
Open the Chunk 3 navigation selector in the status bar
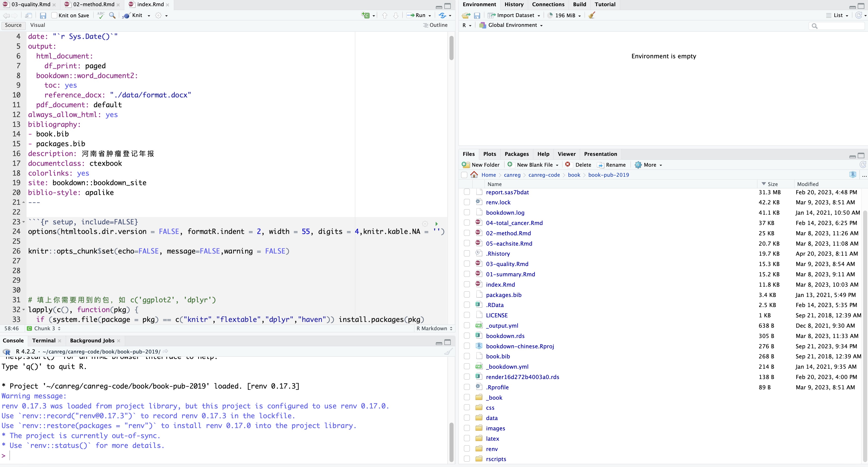44,328
